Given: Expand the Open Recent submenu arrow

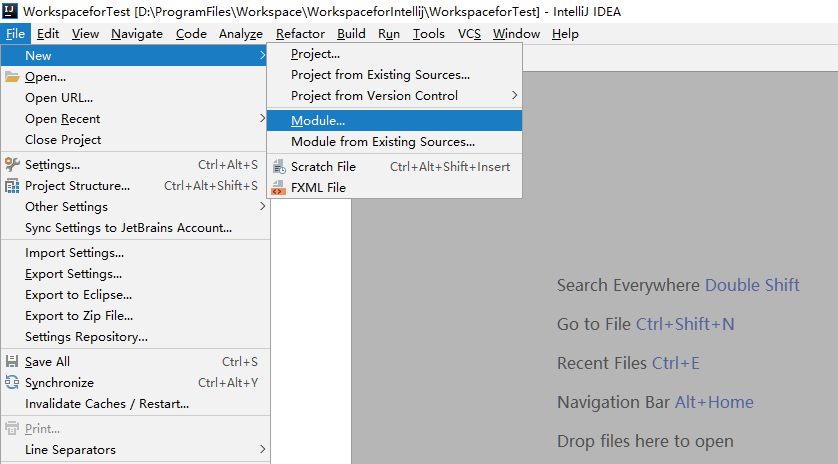Looking at the screenshot, I should (x=263, y=119).
